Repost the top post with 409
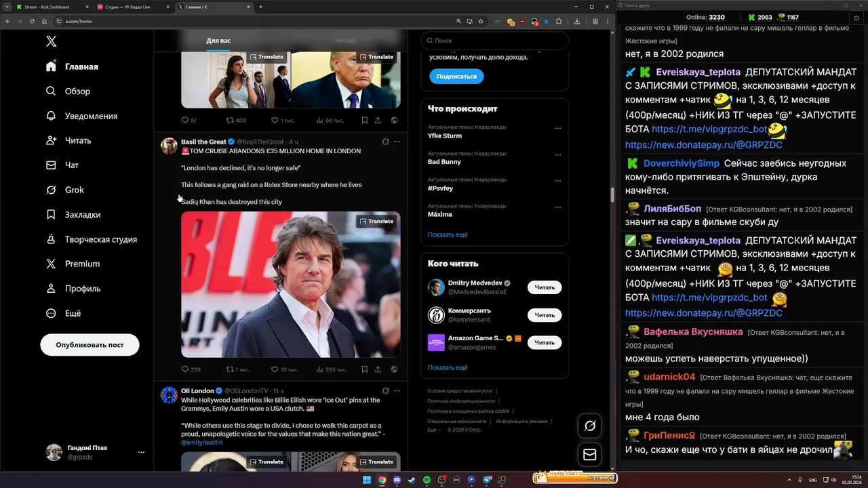868x488 pixels. (236, 120)
